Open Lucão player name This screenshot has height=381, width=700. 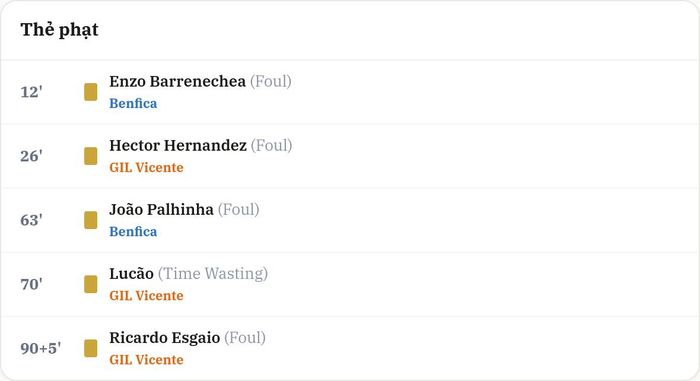[x=131, y=273]
